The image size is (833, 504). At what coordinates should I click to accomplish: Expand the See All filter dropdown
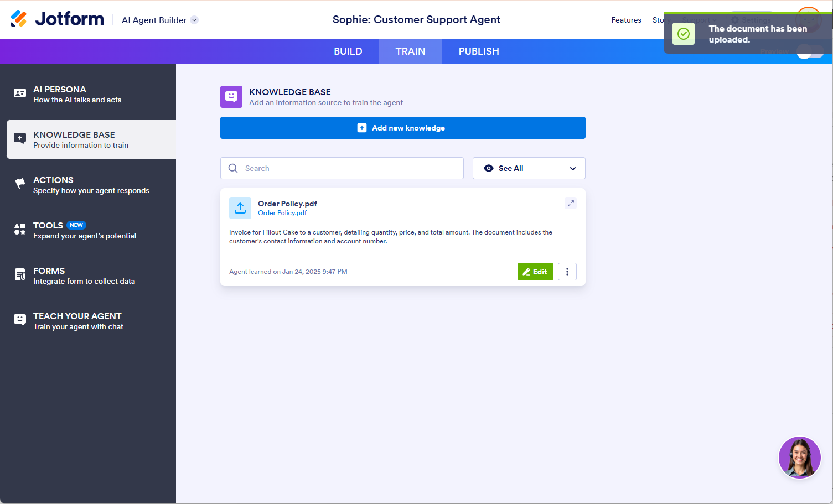tap(529, 168)
